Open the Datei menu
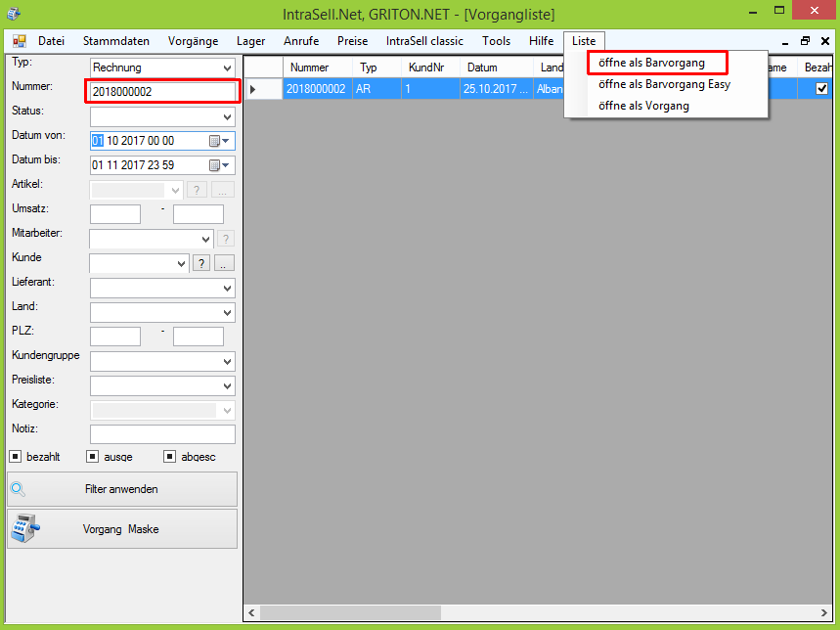840x630 pixels. click(x=52, y=41)
